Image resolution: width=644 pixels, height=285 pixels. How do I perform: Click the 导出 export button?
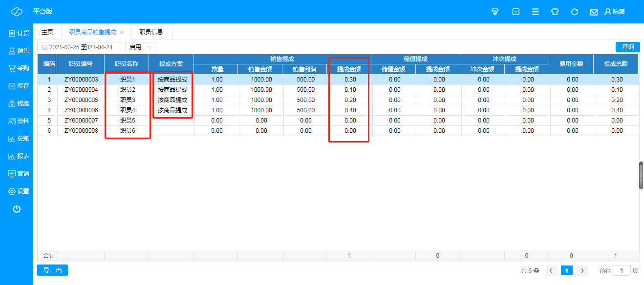[x=52, y=270]
